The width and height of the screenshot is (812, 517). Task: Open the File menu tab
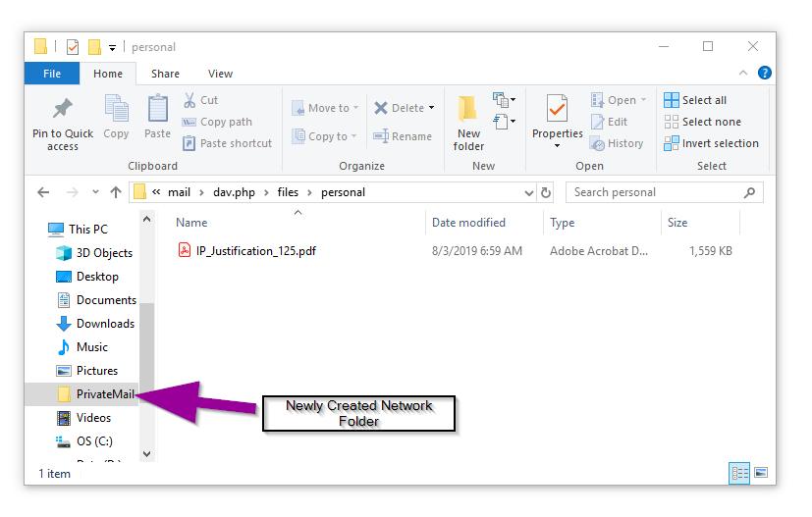52,74
